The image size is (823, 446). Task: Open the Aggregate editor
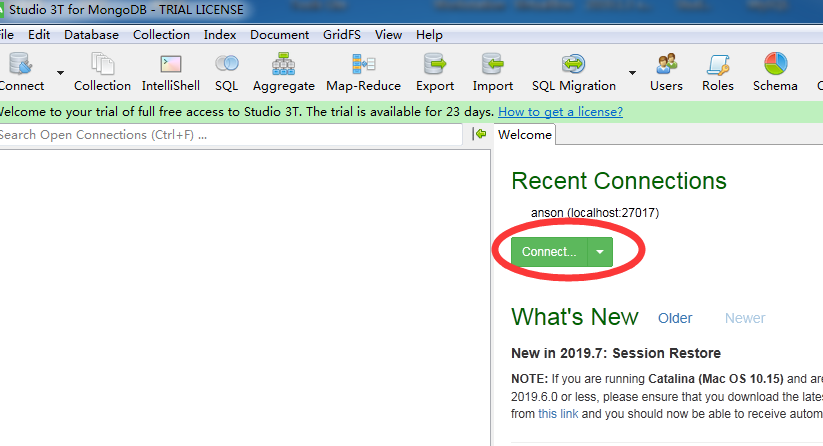[x=283, y=72]
